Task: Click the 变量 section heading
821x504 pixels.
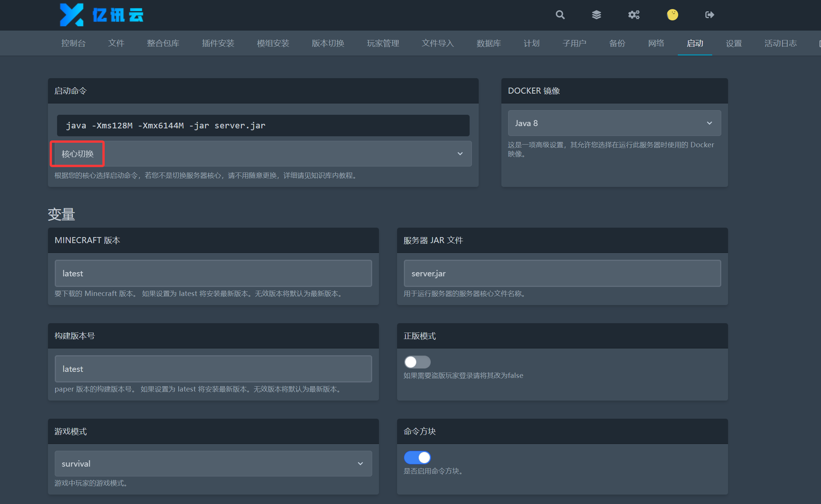Action: (x=61, y=214)
